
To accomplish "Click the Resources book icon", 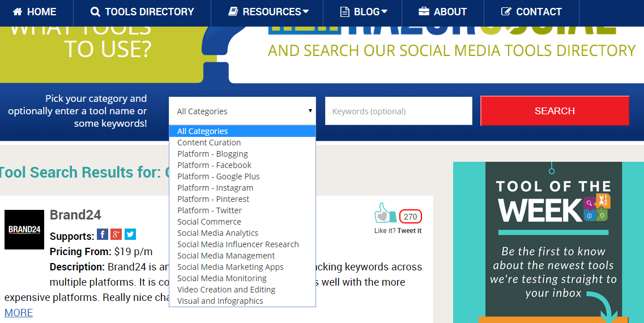I will coord(233,11).
